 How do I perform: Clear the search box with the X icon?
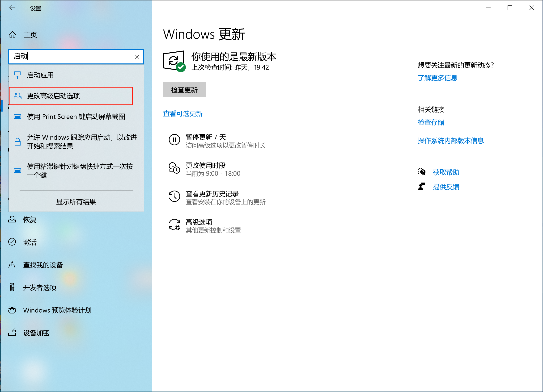point(137,57)
